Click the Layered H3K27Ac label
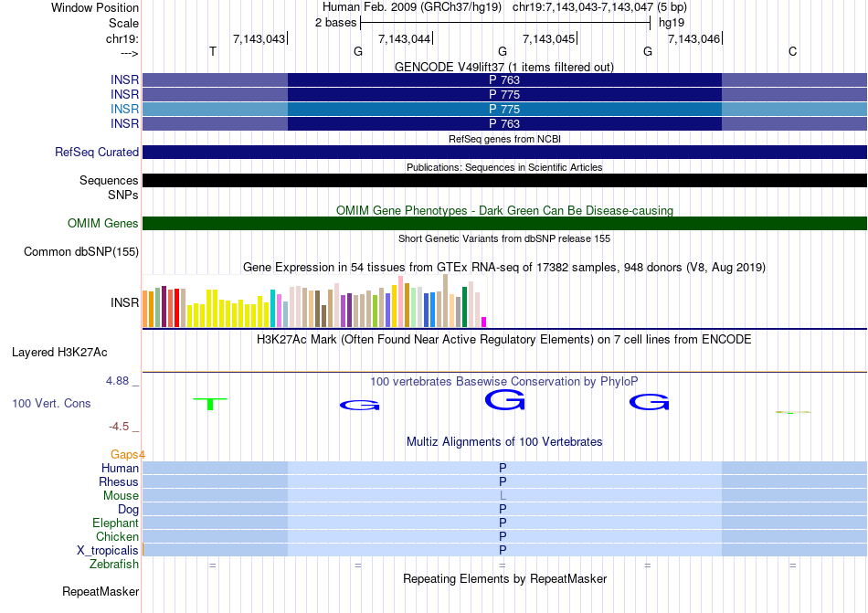 tap(59, 353)
